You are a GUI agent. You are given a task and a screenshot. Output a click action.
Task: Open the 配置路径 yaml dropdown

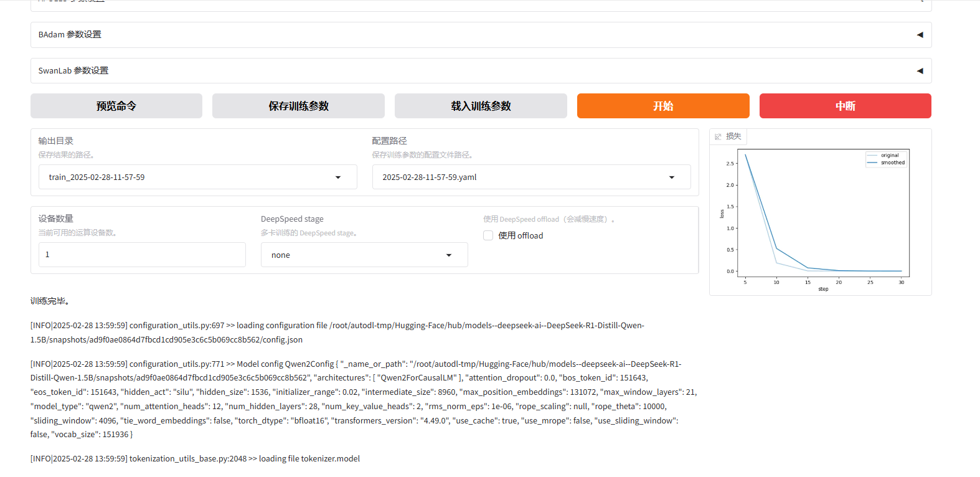(532, 177)
